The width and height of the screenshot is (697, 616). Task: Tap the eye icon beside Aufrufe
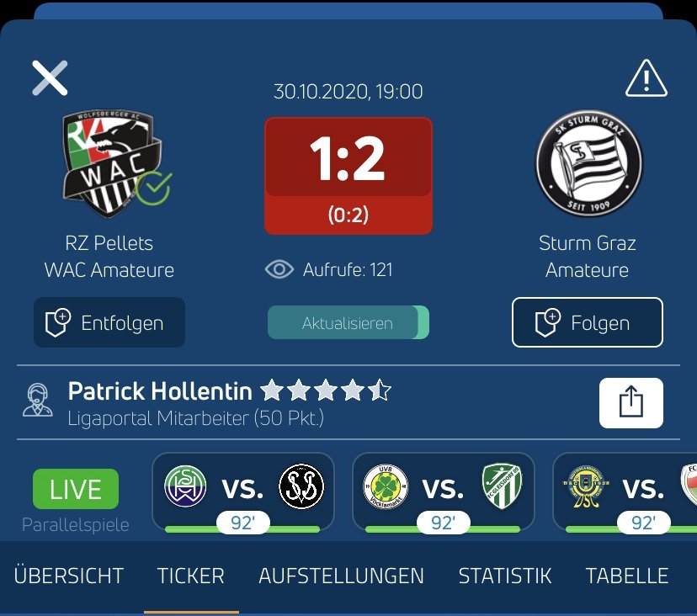point(279,269)
